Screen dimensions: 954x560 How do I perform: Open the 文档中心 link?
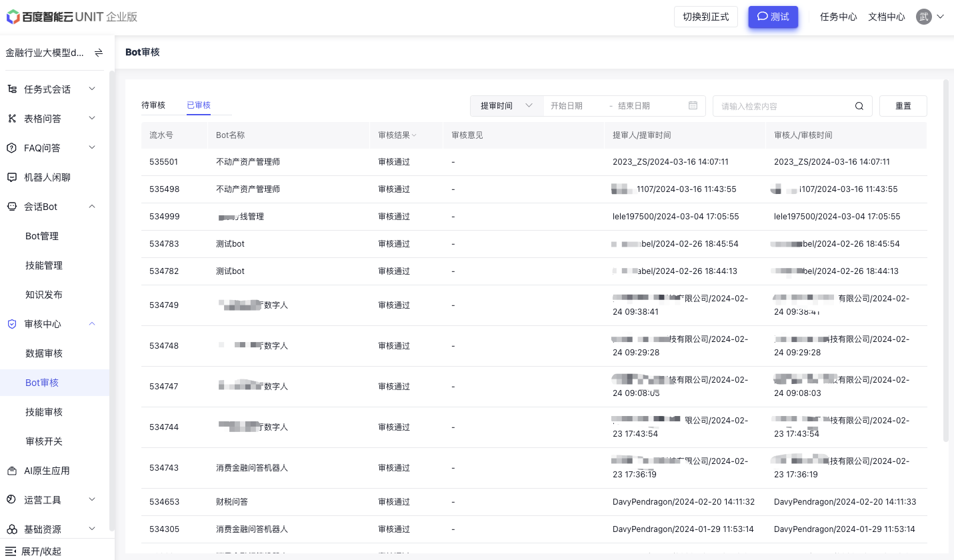tap(887, 17)
